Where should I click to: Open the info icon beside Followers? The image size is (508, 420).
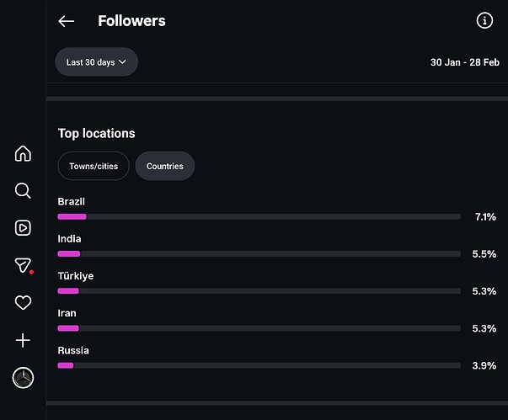pyautogui.click(x=484, y=21)
